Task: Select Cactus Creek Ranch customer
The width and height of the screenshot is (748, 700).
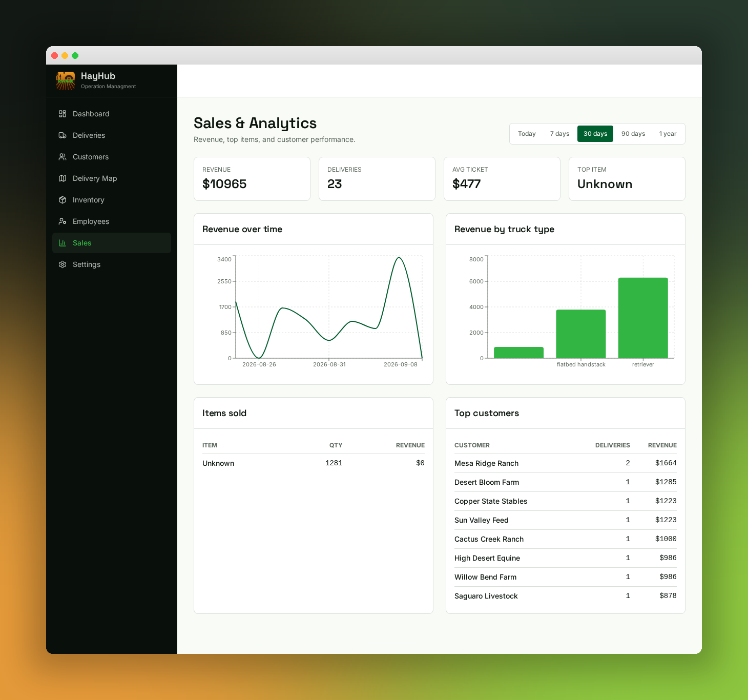Action: 566,539
